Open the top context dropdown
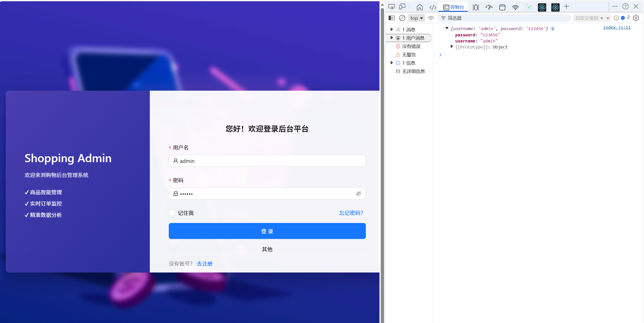Viewport: 644px width, 323px height. (416, 18)
